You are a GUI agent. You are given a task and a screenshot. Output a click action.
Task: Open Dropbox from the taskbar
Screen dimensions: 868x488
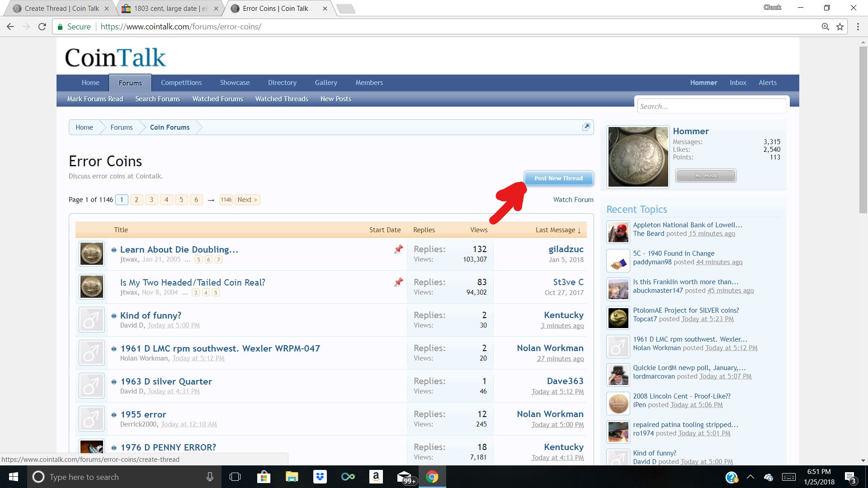320,477
